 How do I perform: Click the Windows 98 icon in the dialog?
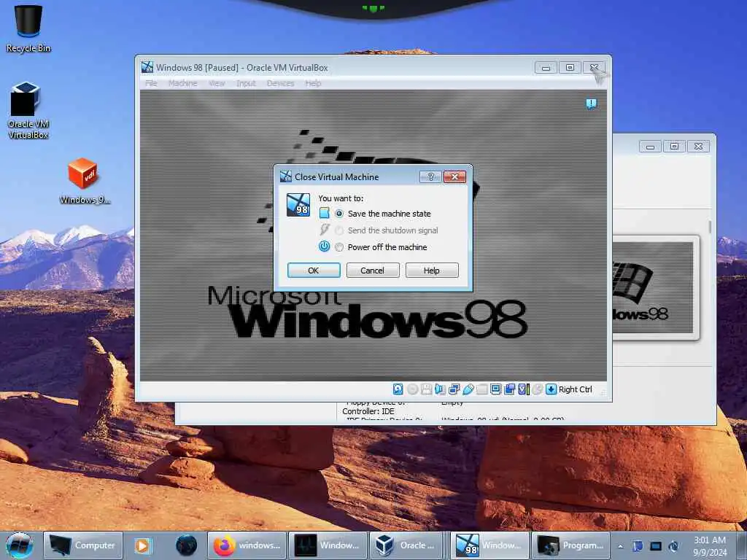(298, 205)
